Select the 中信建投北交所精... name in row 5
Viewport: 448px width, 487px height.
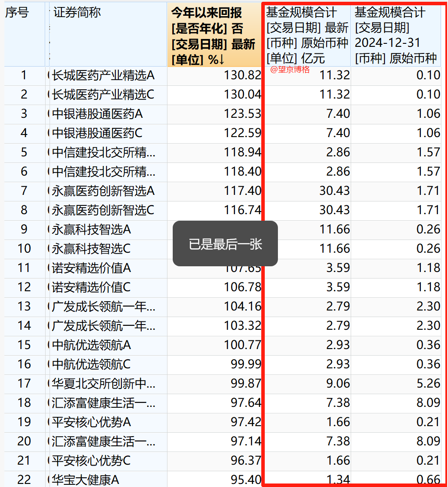pos(103,152)
